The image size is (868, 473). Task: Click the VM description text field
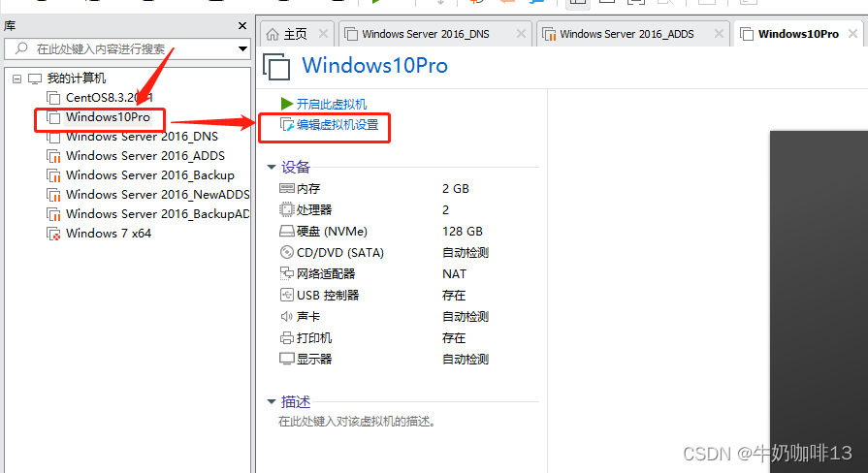tap(357, 422)
